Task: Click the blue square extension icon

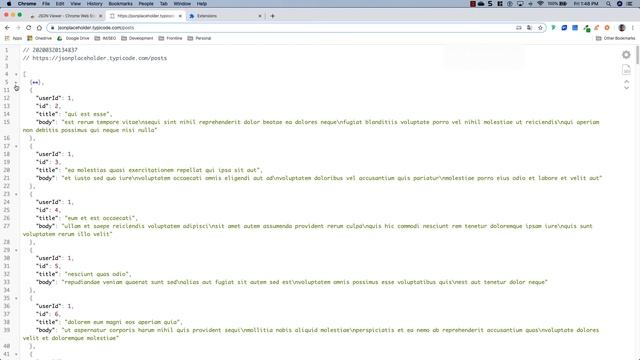Action: coord(575,28)
